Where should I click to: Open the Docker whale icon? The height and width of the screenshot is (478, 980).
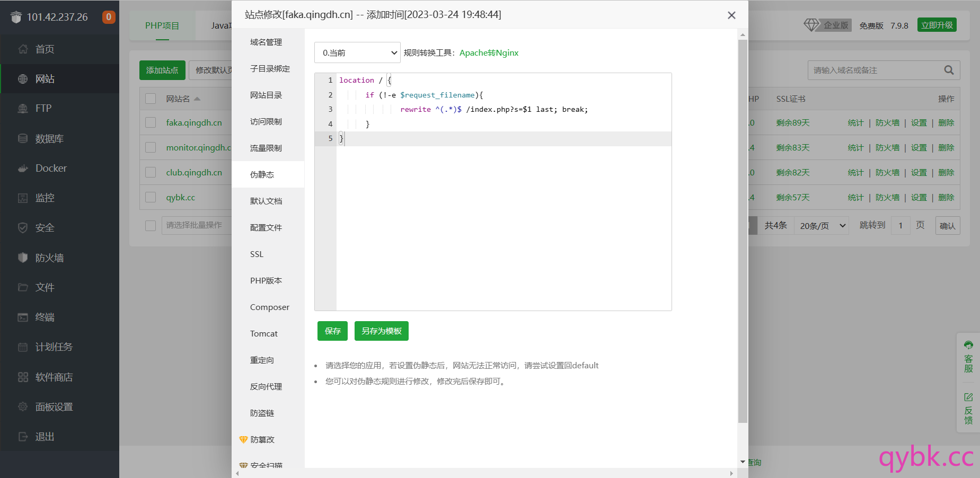23,169
